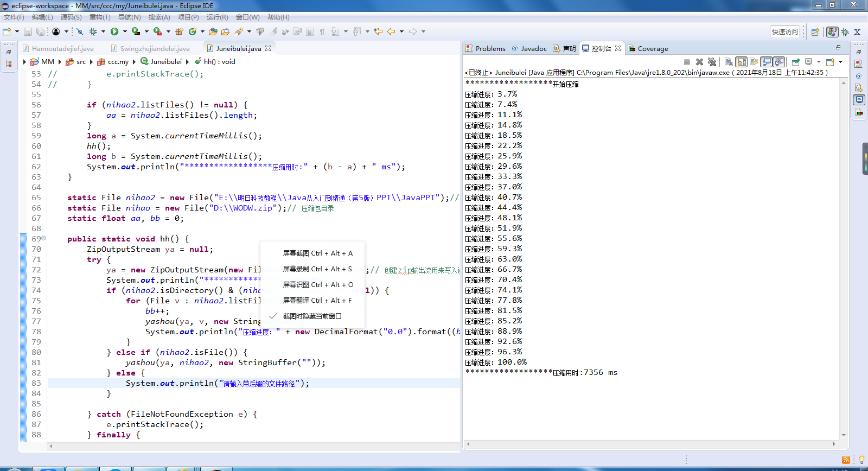Click the Save All toolbar icon
The image size is (868, 471).
[40, 31]
